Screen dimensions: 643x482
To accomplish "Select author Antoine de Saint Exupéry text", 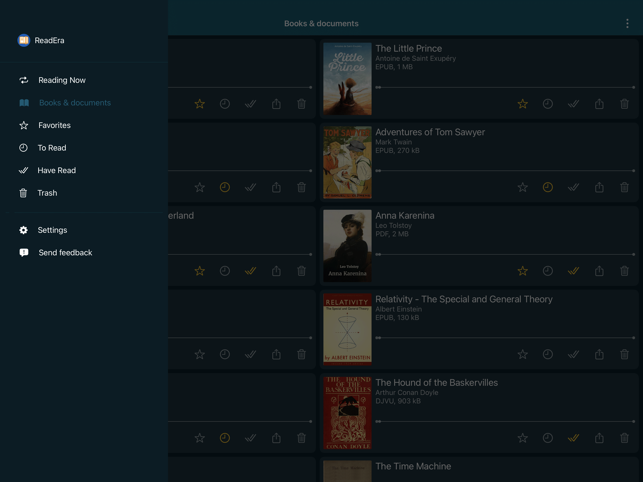I will pos(415,59).
